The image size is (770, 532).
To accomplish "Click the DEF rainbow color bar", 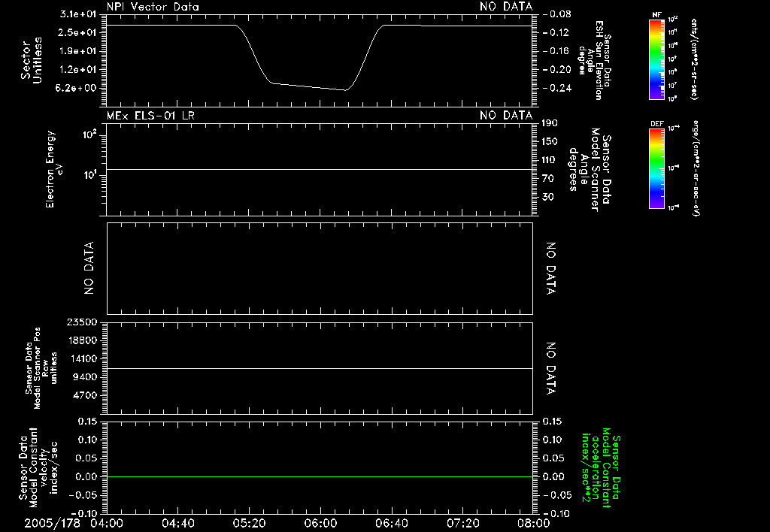I will [x=657, y=168].
